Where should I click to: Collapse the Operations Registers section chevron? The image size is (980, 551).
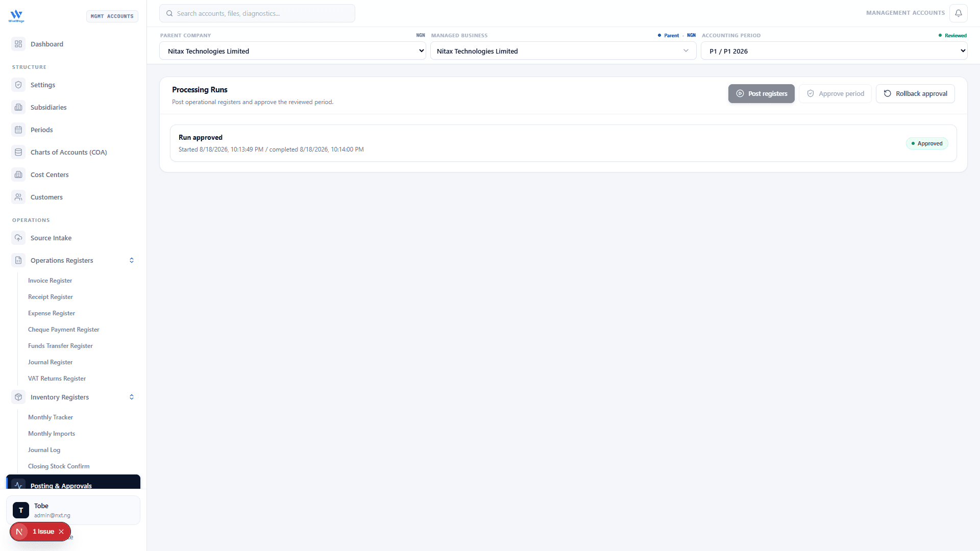click(132, 260)
